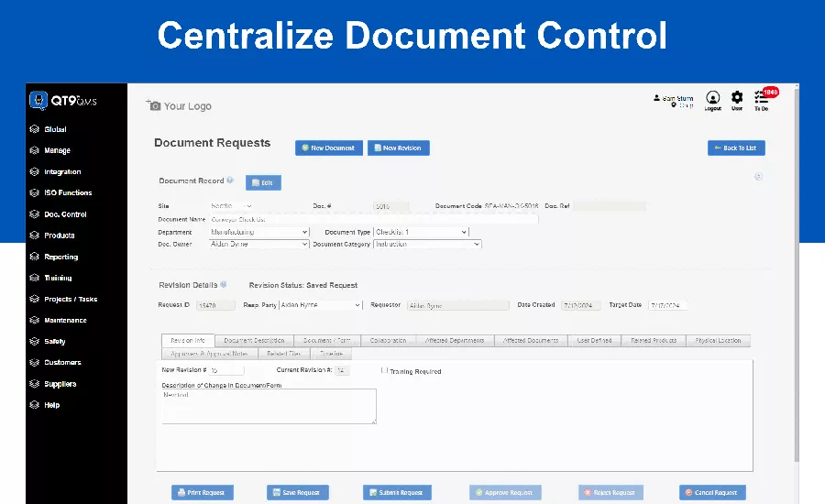Image resolution: width=825 pixels, height=504 pixels.
Task: Open the Projects / Tasks sidebar icon
Action: (x=35, y=299)
